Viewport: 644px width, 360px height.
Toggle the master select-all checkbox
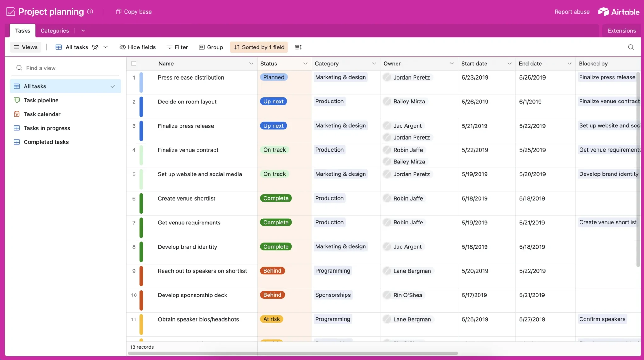pyautogui.click(x=134, y=63)
